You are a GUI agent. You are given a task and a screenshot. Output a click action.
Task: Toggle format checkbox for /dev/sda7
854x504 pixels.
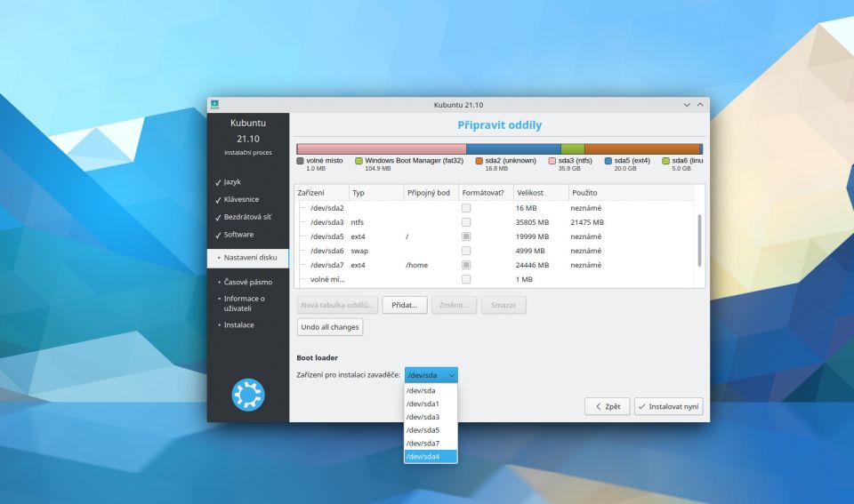coord(466,265)
